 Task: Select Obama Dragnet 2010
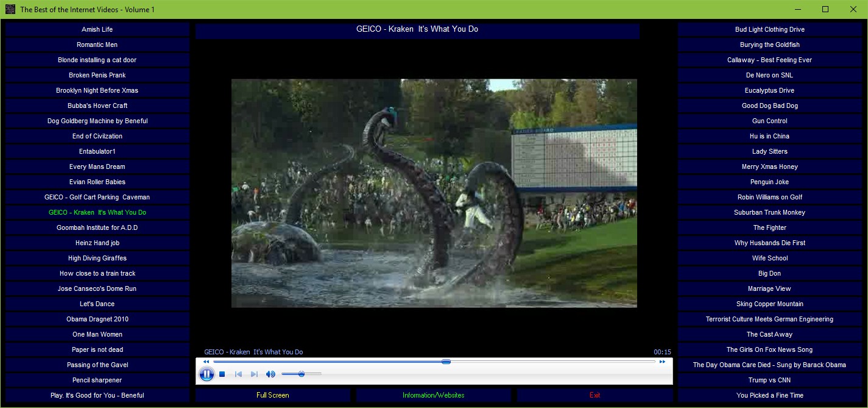tap(97, 319)
